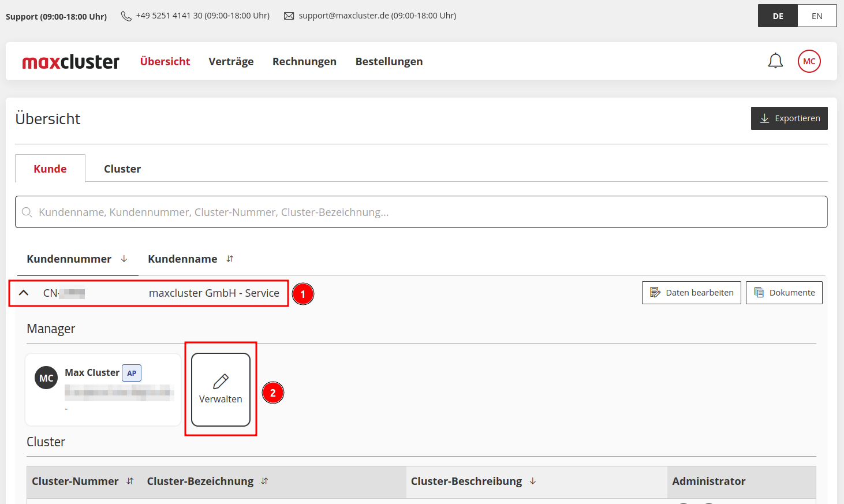Click the pencil icon in Verwalten card
This screenshot has height=504, width=844.
[221, 381]
